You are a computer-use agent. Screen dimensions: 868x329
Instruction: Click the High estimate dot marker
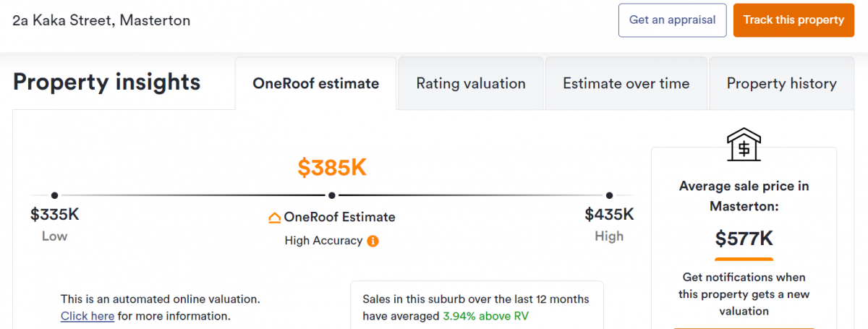click(609, 195)
